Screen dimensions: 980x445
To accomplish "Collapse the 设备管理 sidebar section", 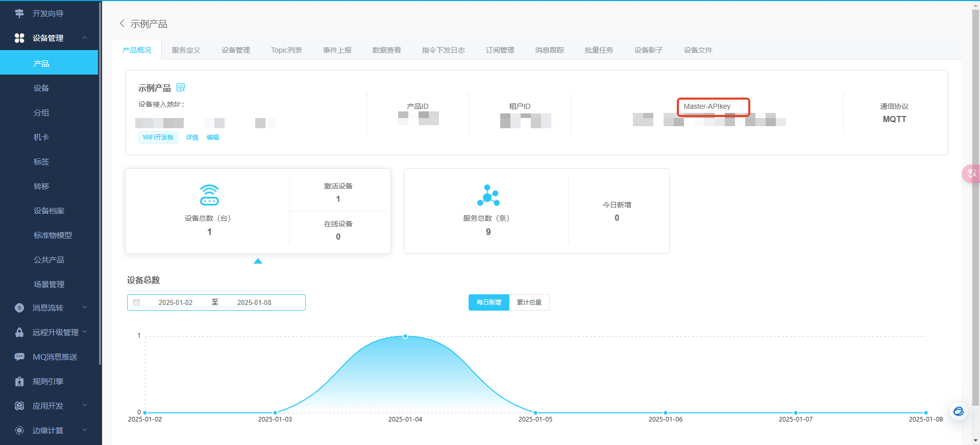I will point(85,38).
